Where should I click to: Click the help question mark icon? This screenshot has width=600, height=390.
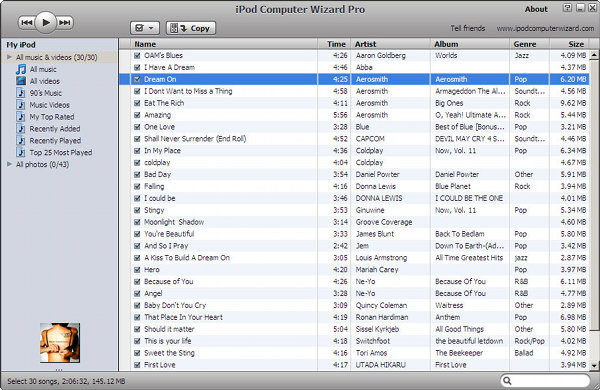coord(567,8)
